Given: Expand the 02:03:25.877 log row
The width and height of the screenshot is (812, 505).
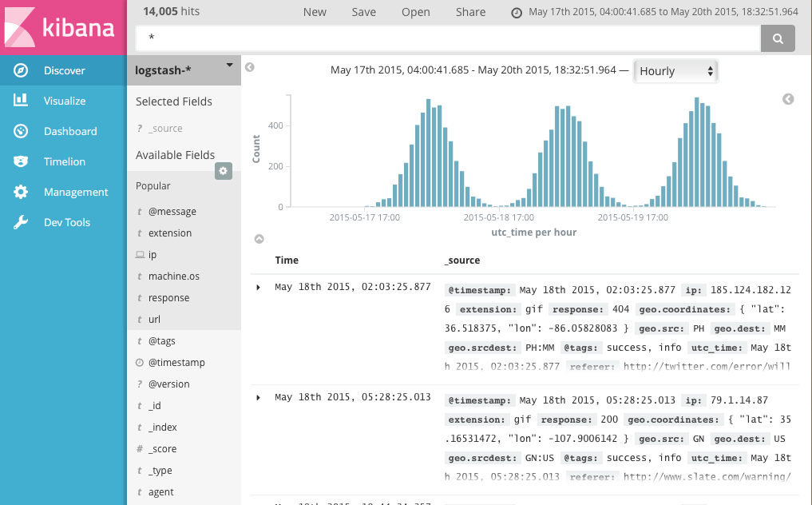Looking at the screenshot, I should tap(258, 288).
